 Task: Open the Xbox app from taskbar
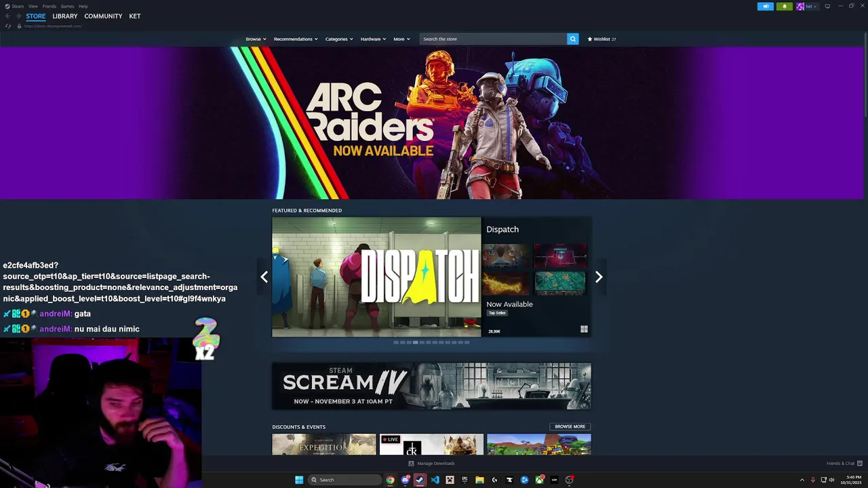(539, 480)
